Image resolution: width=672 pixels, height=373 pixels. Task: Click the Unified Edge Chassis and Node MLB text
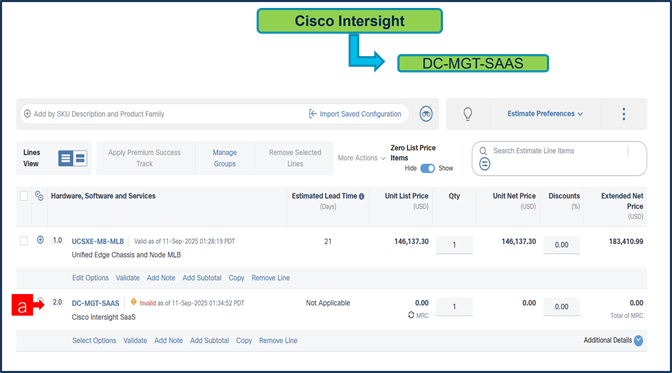click(126, 255)
